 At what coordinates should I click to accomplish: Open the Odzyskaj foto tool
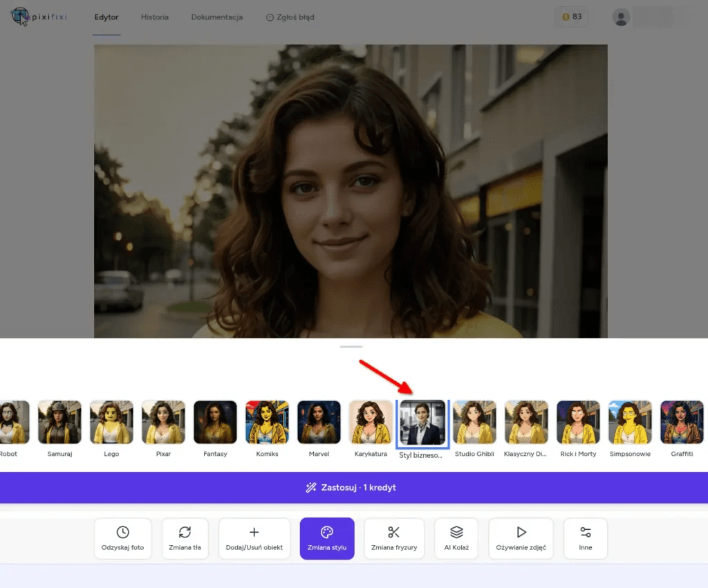(123, 538)
